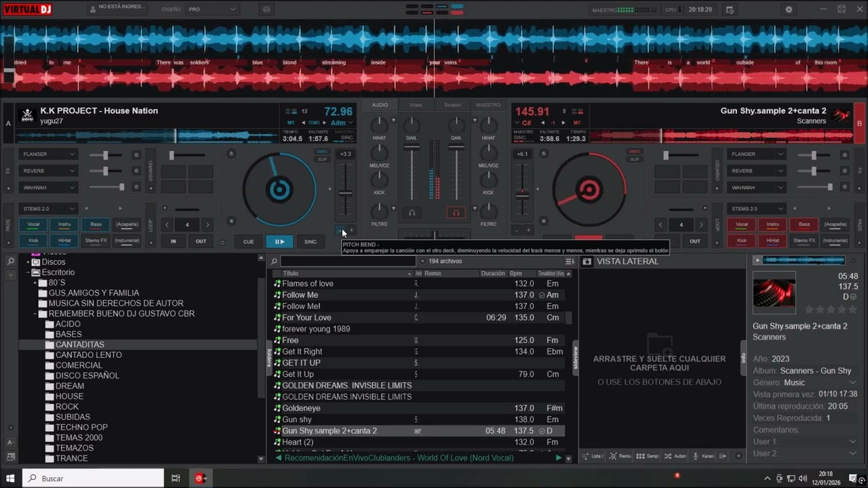Toggle SLIP mode on deck B
The image size is (868, 488).
[x=635, y=159]
